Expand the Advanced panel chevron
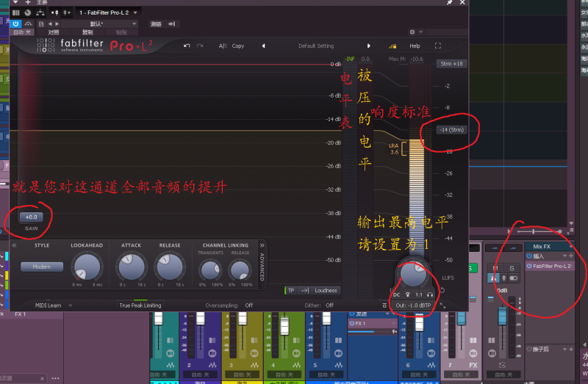This screenshot has width=588, height=384. pyautogui.click(x=261, y=245)
